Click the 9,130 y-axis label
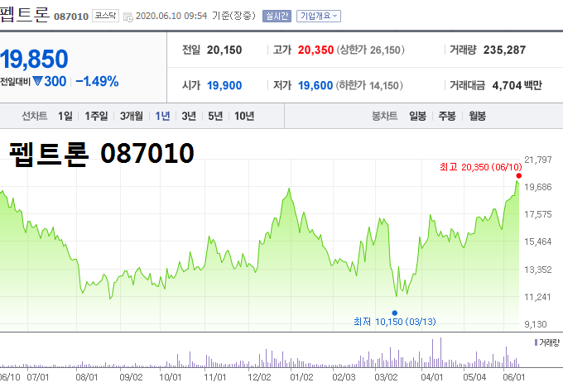Image resolution: width=563 pixels, height=392 pixels. (x=536, y=324)
